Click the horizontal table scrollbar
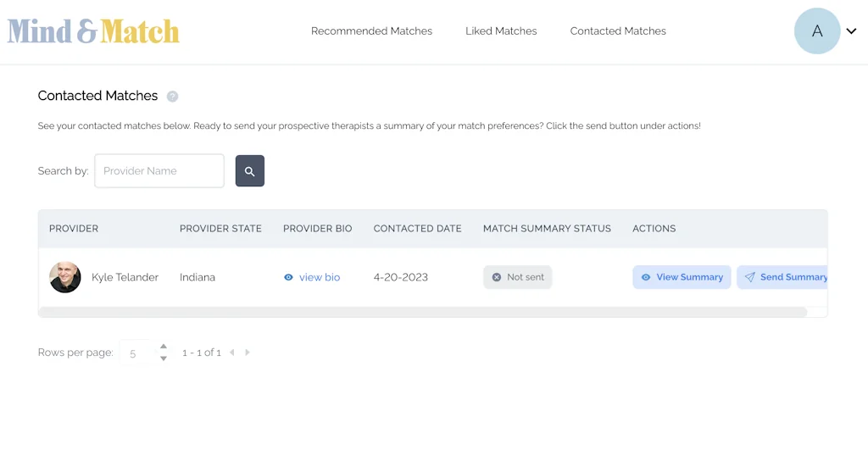 point(422,312)
